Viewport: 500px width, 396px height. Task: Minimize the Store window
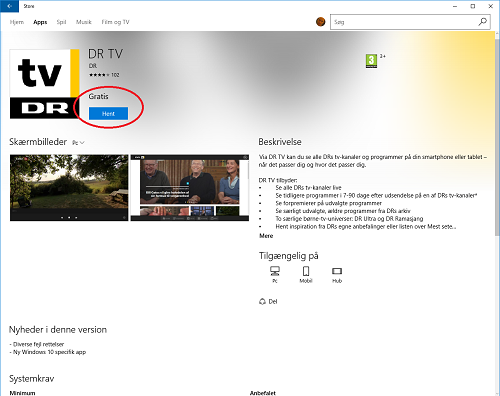[455, 6]
